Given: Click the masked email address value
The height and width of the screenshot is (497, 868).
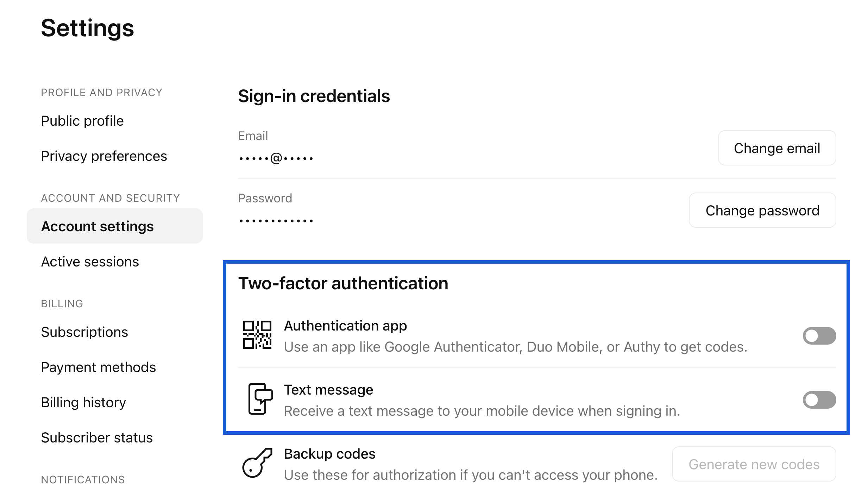Looking at the screenshot, I should pos(276,158).
